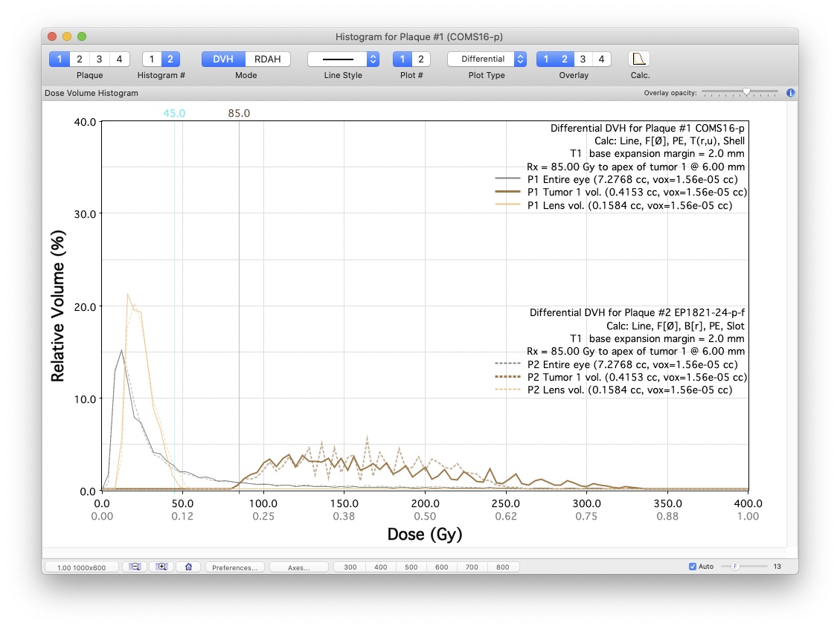This screenshot has width=840, height=629.
Task: Adjust the Overlay opacity slider
Action: click(746, 92)
